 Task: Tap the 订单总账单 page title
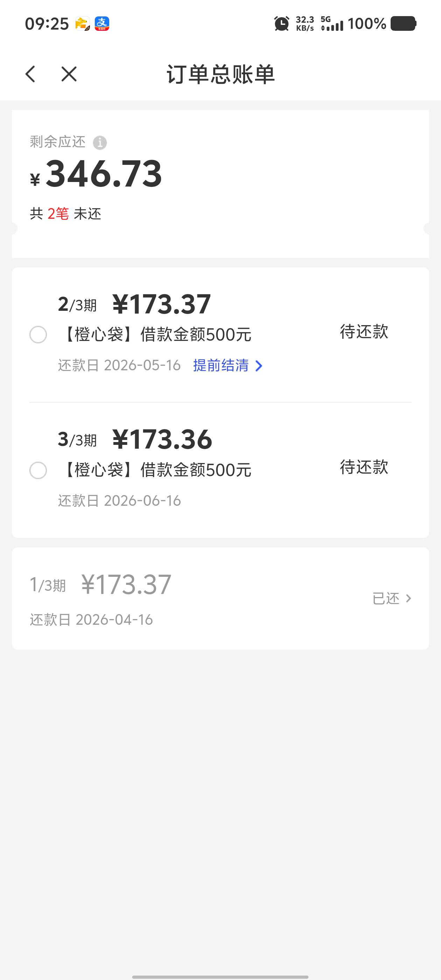[x=221, y=74]
